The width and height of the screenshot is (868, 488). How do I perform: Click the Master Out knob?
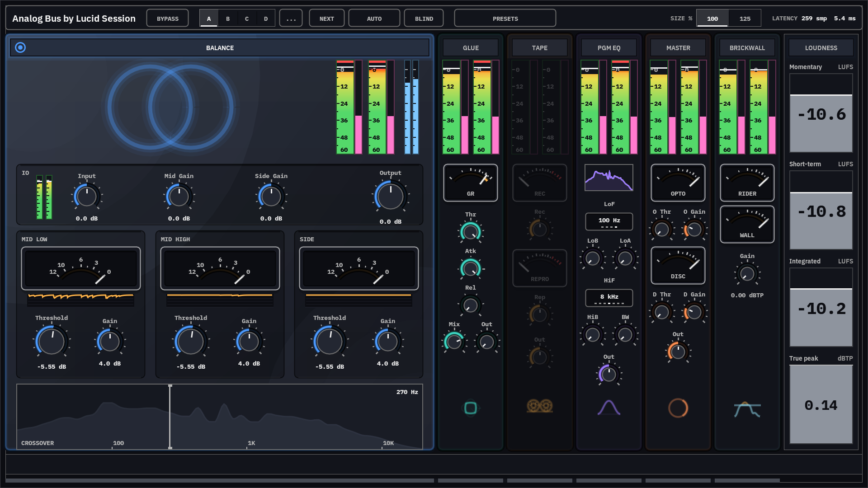pos(678,352)
